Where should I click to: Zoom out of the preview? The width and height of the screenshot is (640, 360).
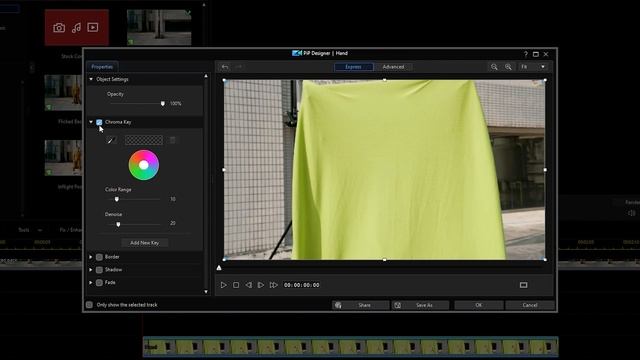coord(494,67)
